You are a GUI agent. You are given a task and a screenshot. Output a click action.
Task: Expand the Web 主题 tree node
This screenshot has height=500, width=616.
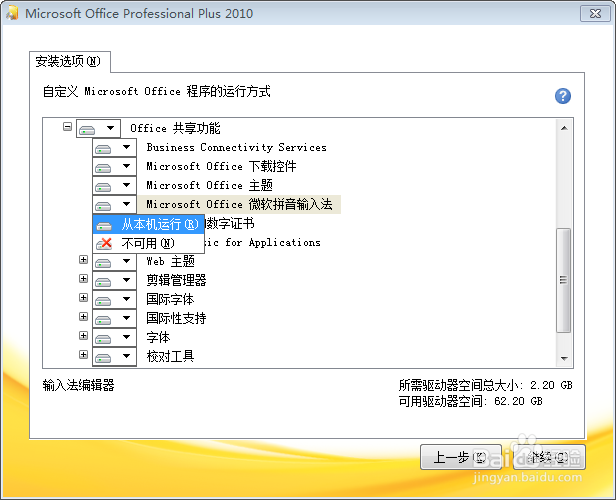click(83, 260)
